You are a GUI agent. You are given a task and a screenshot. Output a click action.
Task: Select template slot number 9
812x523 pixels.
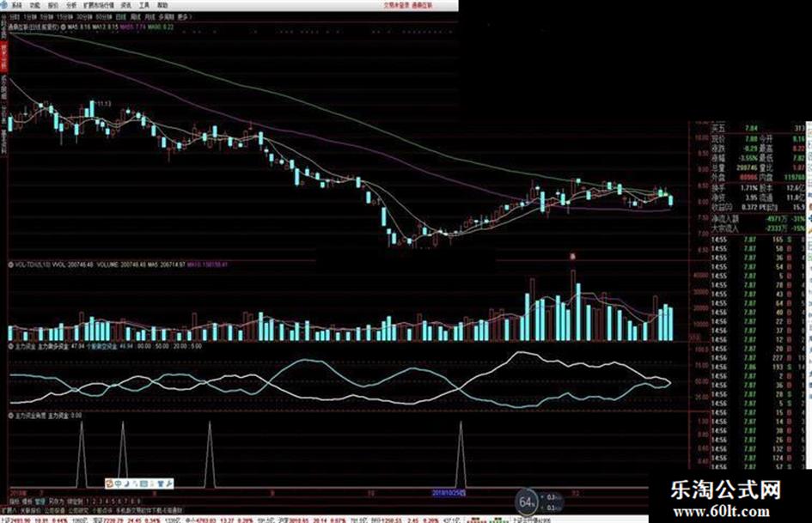[138, 502]
